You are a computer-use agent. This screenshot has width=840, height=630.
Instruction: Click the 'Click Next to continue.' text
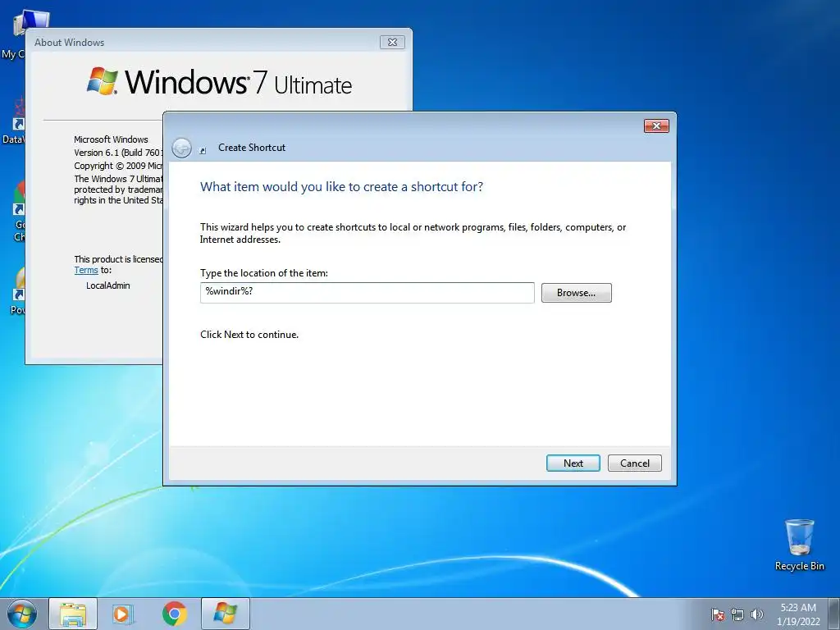pyautogui.click(x=249, y=335)
